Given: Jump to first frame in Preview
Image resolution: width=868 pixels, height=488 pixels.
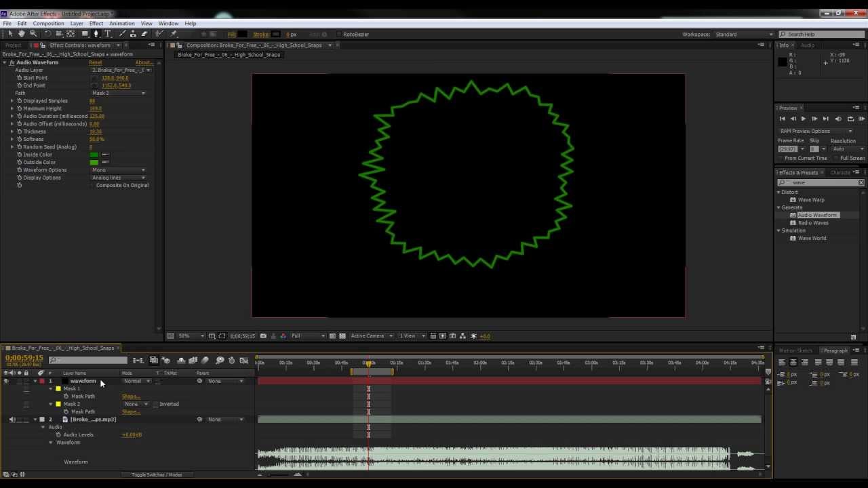Looking at the screenshot, I should [x=782, y=119].
